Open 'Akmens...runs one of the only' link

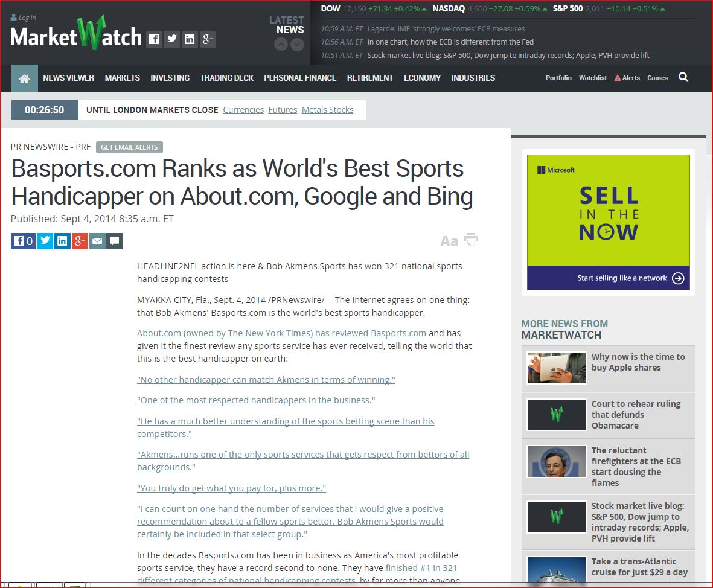[x=303, y=461]
